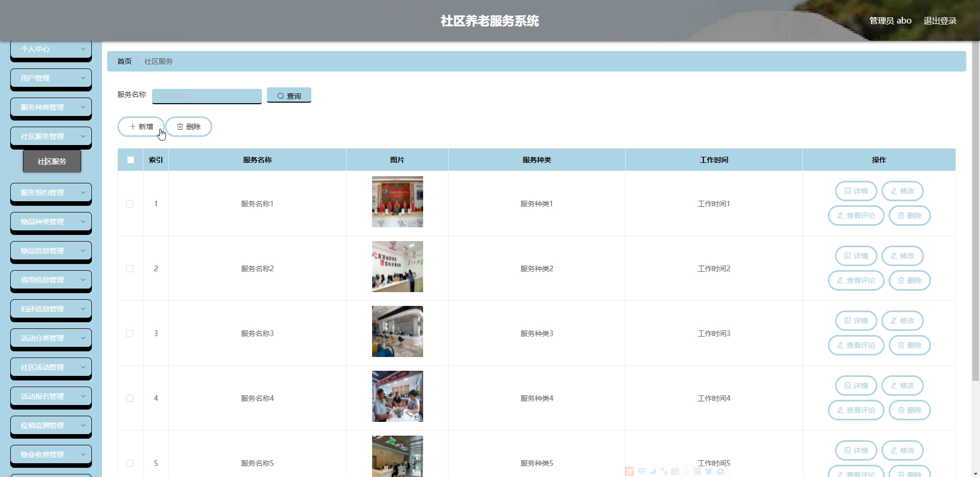The image size is (980, 477).
Task: Click the trash 删除 button above the table
Action: click(x=189, y=127)
